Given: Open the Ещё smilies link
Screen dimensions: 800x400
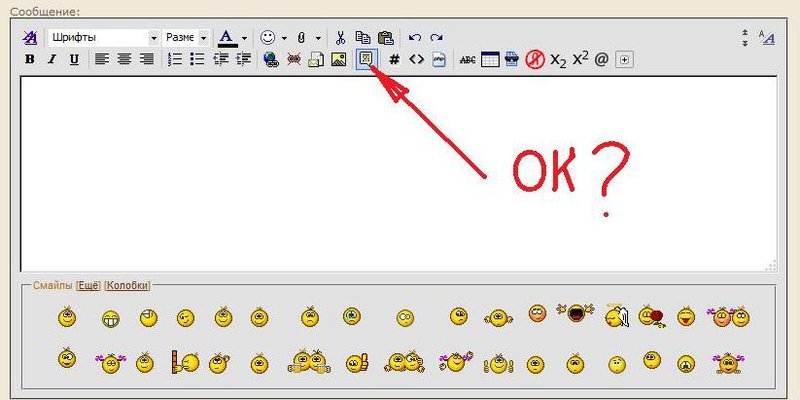Looking at the screenshot, I should [x=89, y=286].
